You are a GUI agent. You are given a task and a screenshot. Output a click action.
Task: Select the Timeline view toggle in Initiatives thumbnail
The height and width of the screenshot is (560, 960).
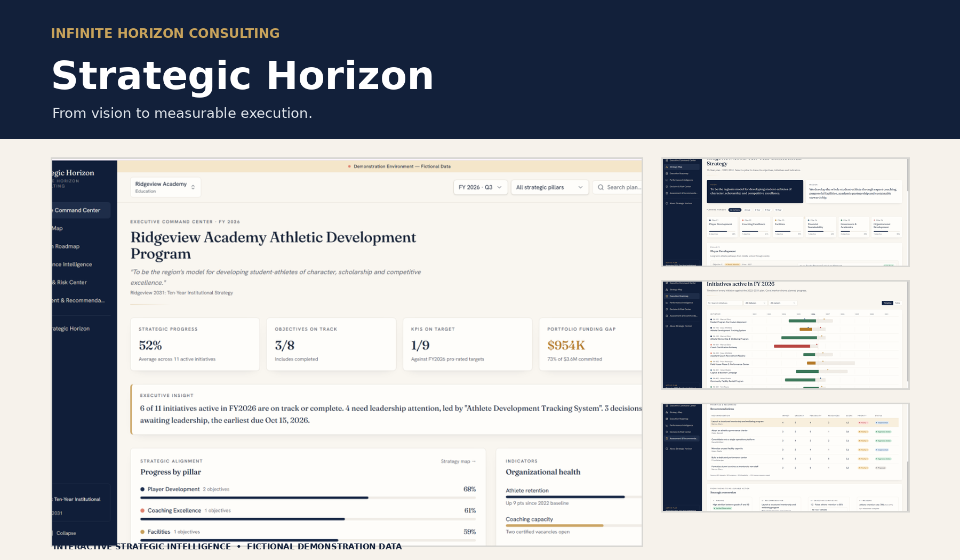[887, 303]
